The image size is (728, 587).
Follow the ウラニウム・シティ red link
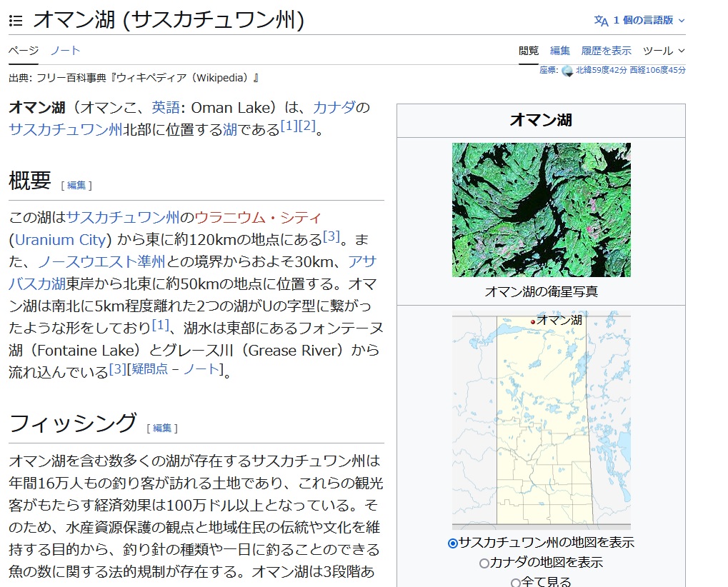click(259, 218)
